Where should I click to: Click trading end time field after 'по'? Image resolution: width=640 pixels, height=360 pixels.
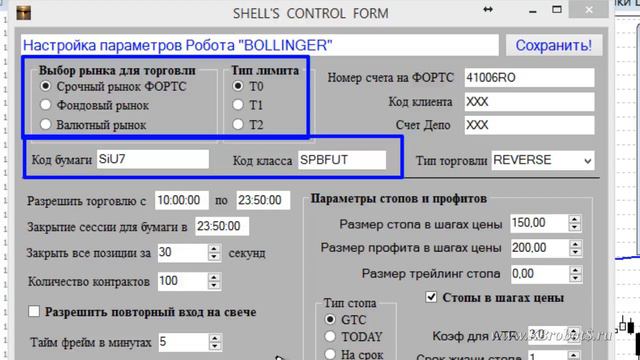tap(263, 200)
